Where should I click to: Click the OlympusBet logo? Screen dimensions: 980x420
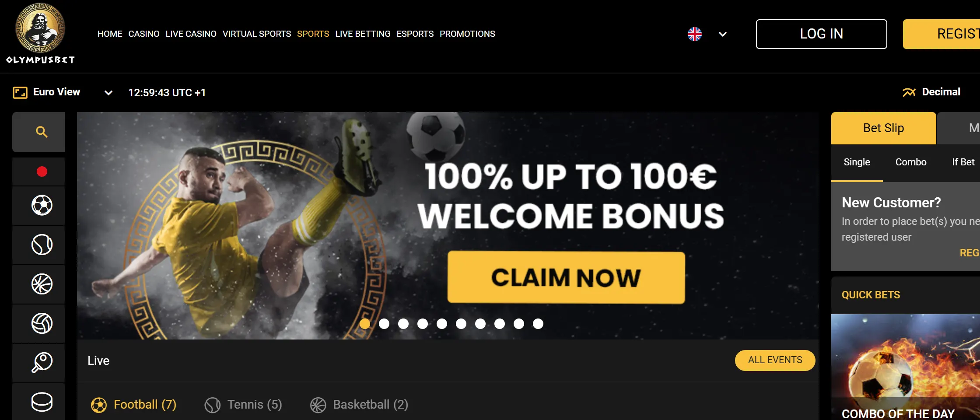(x=40, y=34)
